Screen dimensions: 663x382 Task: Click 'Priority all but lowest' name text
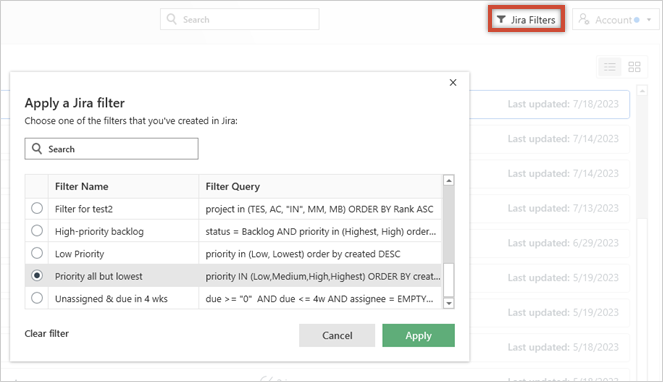click(x=99, y=276)
